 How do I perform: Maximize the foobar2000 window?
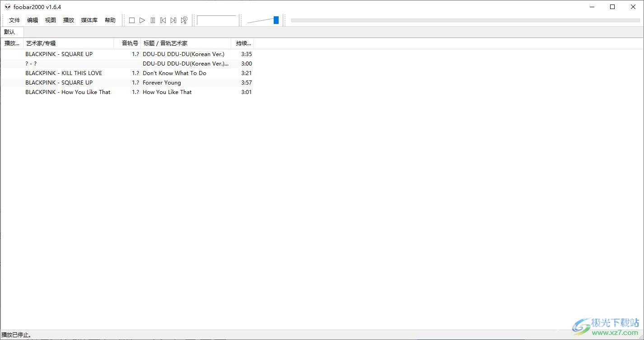tap(612, 7)
